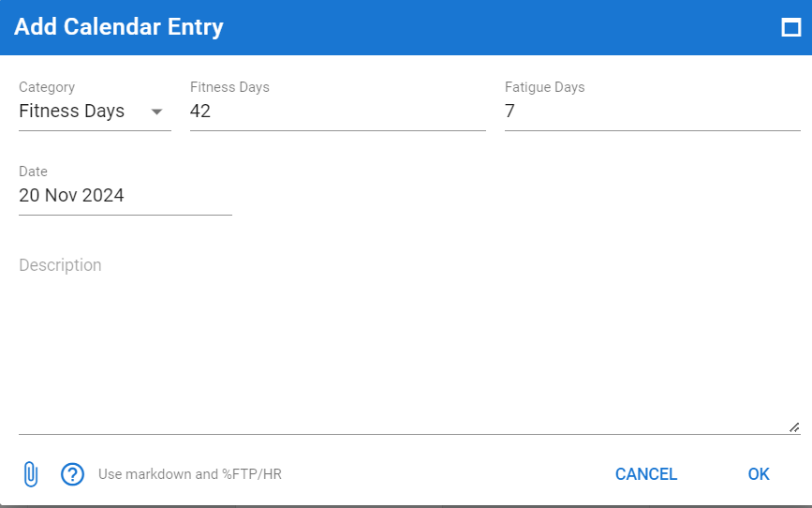The height and width of the screenshot is (508, 812).
Task: Click the blank lower area of Description box
Action: (409, 363)
